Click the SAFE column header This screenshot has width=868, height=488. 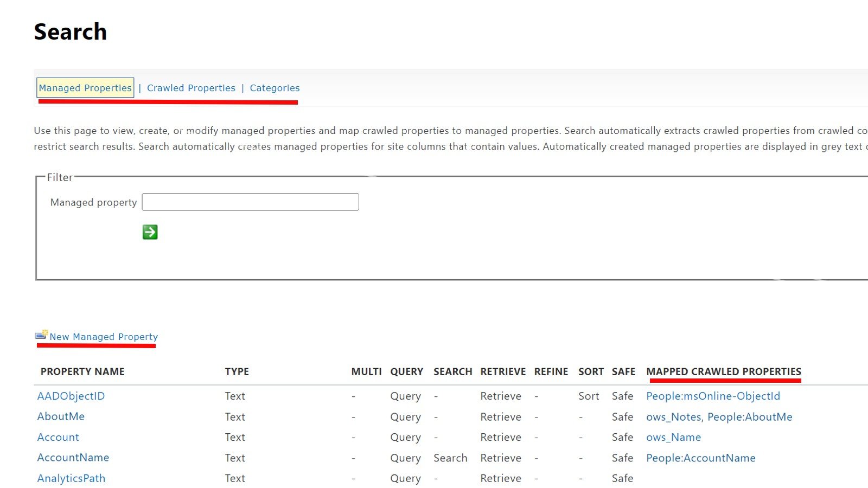tap(623, 371)
